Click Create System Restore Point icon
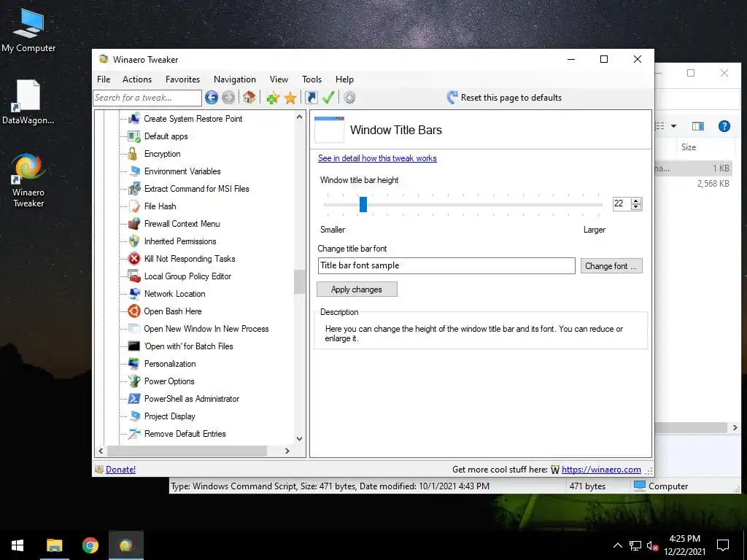 [x=134, y=119]
